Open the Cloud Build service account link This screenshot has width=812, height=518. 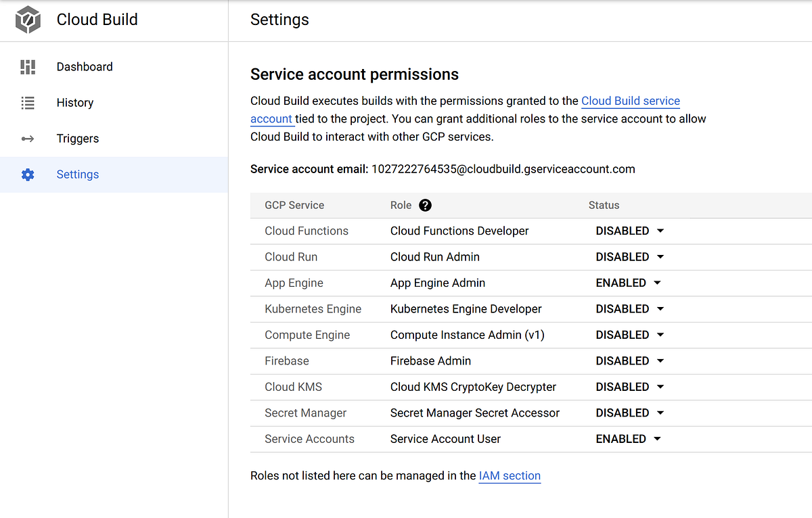pos(630,101)
